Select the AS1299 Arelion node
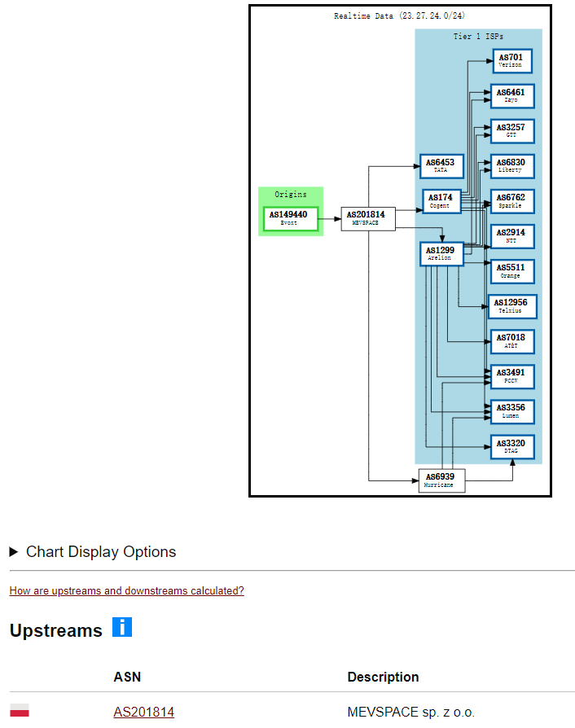This screenshot has width=575, height=728. coord(441,254)
